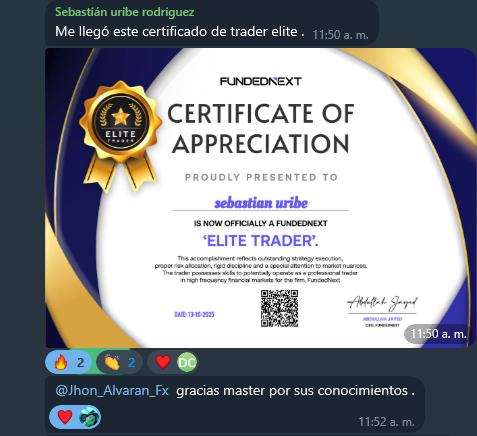Click the red heart reaction under certificate
The width and height of the screenshot is (477, 436).
163,362
